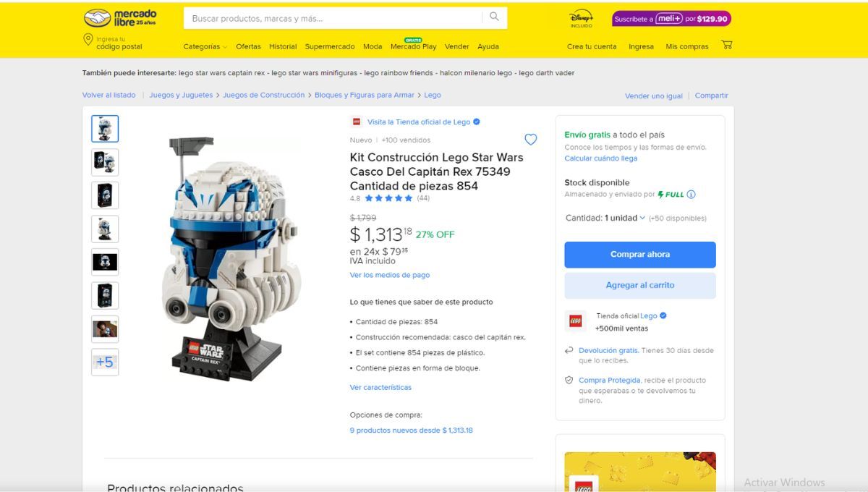The width and height of the screenshot is (868, 492).
Task: Click the Lego store logo beside Tienda oficial
Action: pos(576,321)
